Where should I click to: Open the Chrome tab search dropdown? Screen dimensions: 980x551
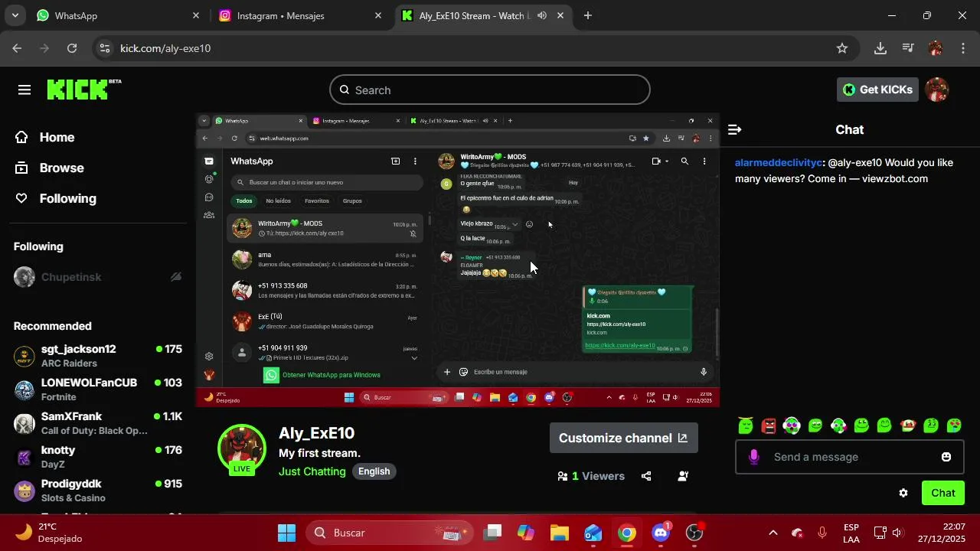click(15, 15)
